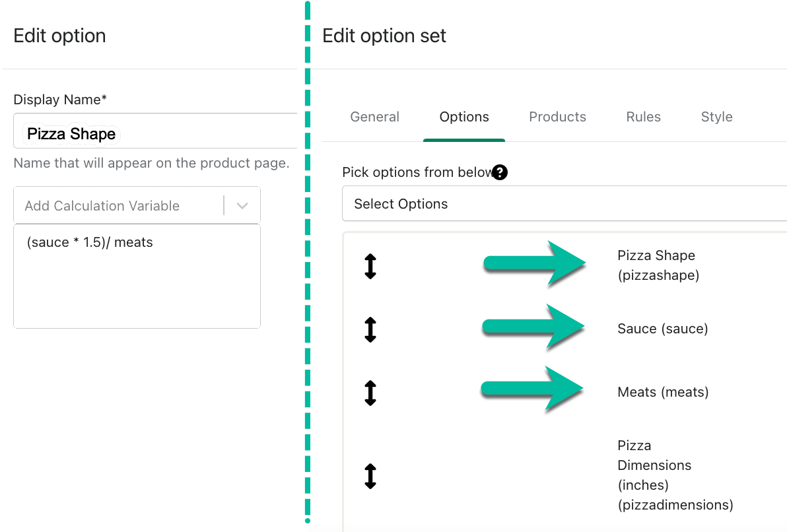This screenshot has height=532, width=787.
Task: Open the Style tab
Action: click(716, 117)
